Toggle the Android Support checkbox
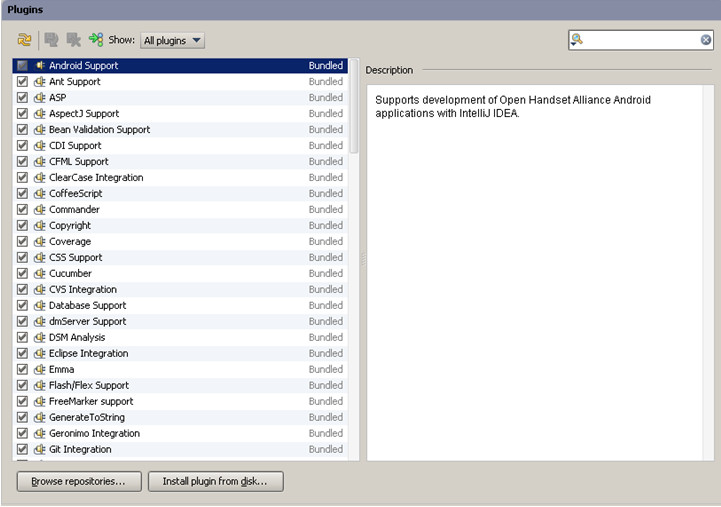Screen dimensions: 721x507 (x=22, y=66)
